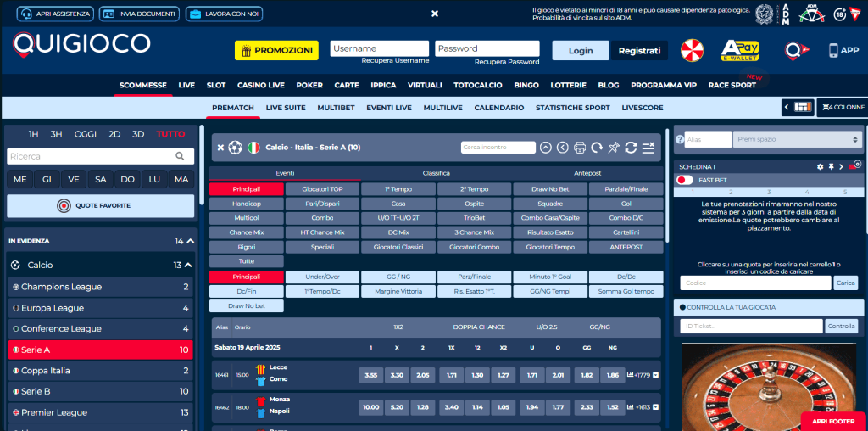Toggle the Fast Bet switch
The height and width of the screenshot is (431, 868).
685,180
